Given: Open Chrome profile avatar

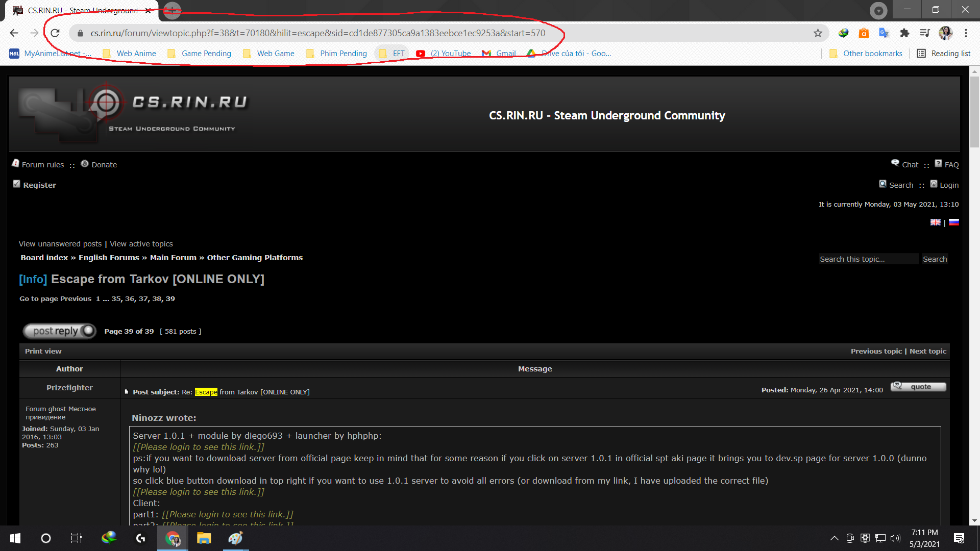Looking at the screenshot, I should [945, 33].
